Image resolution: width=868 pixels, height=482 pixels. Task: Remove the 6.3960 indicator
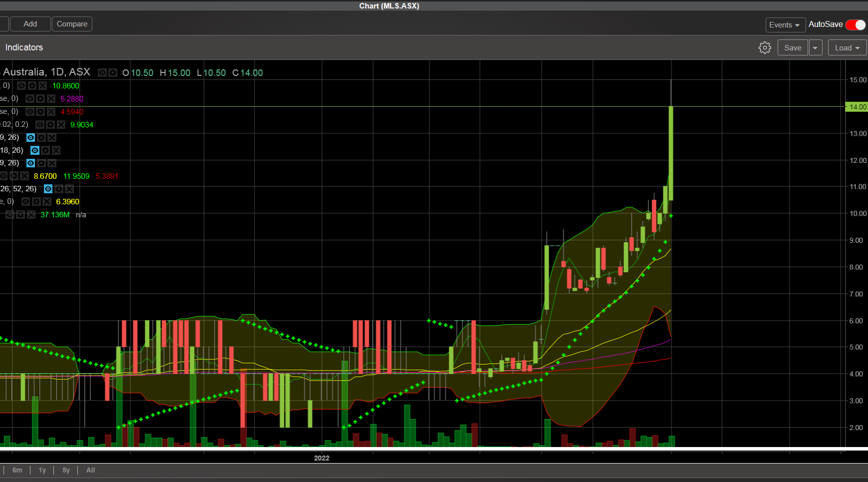coord(47,202)
